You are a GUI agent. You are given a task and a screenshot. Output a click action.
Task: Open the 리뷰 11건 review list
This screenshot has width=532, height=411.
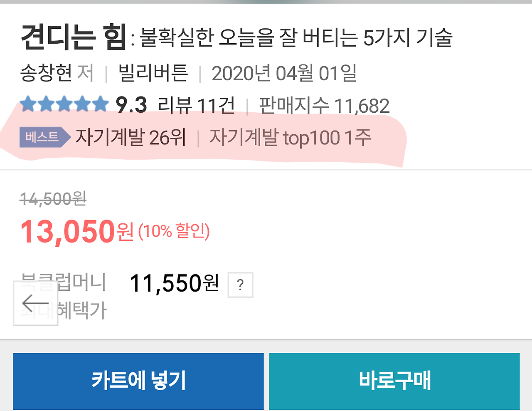click(195, 104)
